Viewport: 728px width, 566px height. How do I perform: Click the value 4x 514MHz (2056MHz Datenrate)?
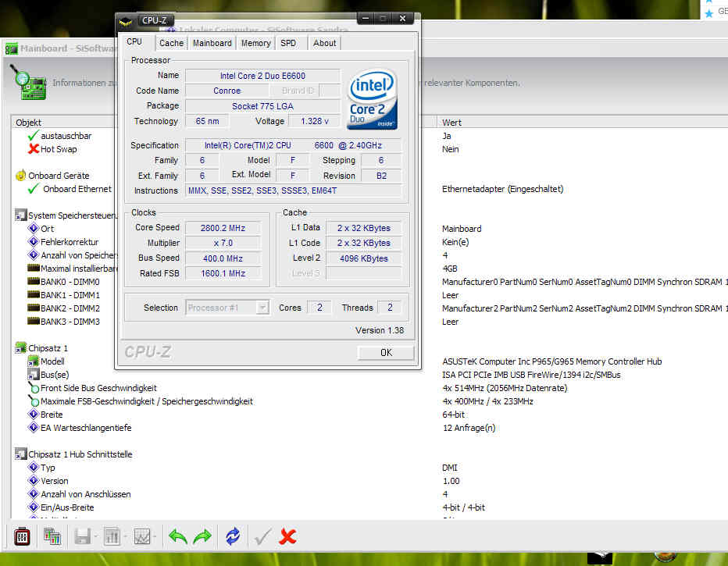[505, 388]
